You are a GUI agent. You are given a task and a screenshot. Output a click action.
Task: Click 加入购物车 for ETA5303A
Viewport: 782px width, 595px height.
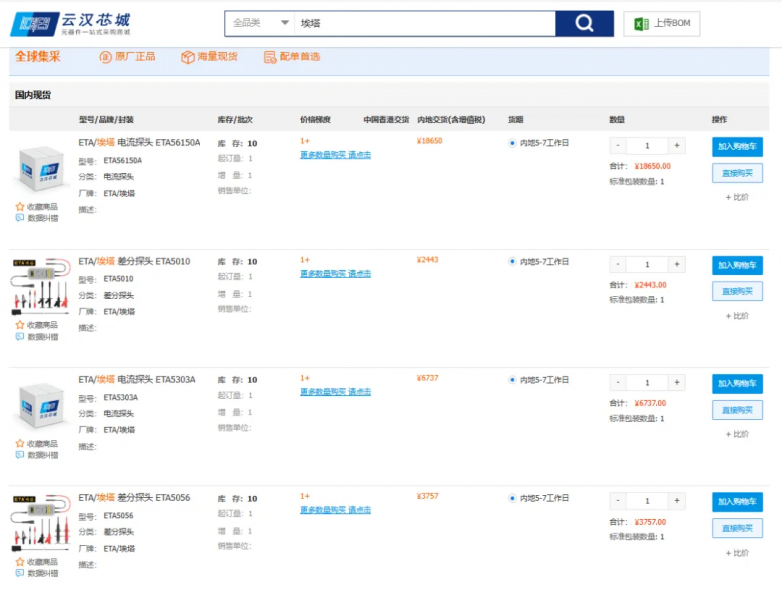point(737,384)
